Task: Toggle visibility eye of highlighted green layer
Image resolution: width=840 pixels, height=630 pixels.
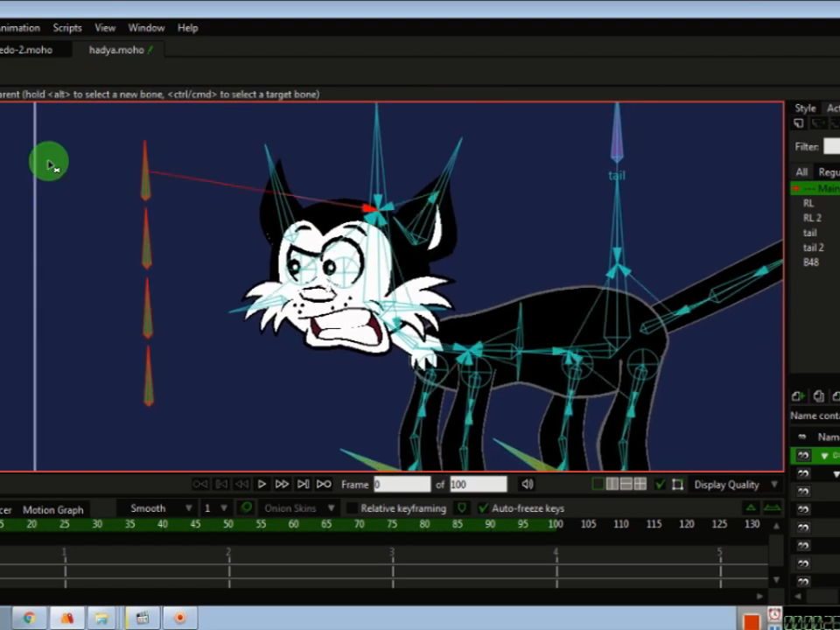Action: [803, 455]
